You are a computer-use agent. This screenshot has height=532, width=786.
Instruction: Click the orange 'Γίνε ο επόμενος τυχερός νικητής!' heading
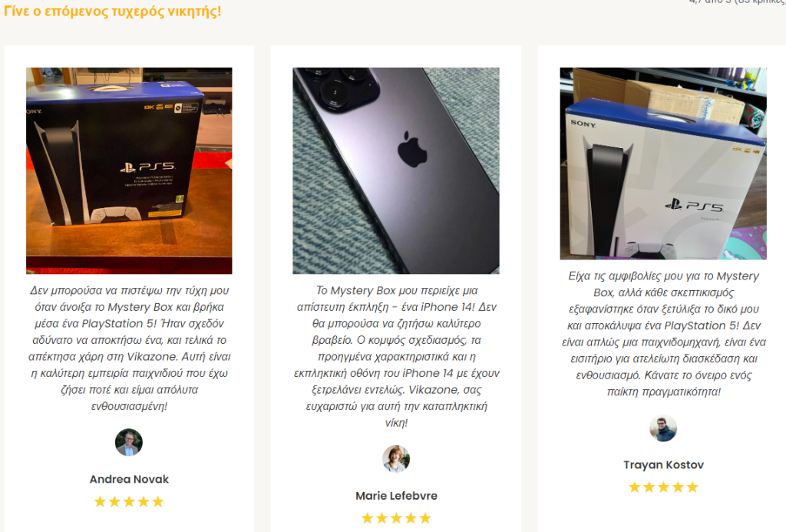tap(112, 11)
